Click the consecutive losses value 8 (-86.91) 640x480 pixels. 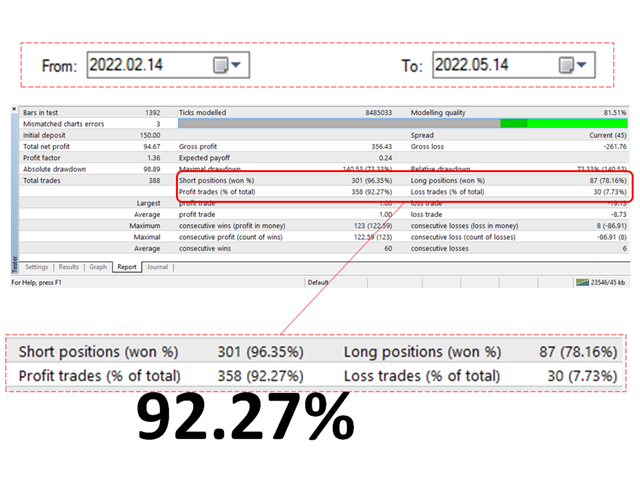click(611, 226)
